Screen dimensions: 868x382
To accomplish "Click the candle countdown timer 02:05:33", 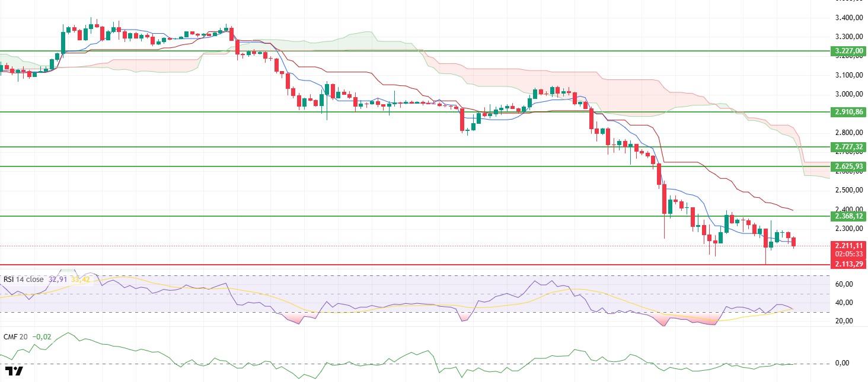I will coord(848,253).
